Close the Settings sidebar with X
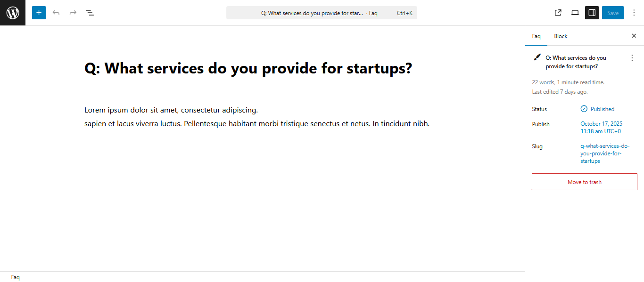644x282 pixels. coord(634,36)
